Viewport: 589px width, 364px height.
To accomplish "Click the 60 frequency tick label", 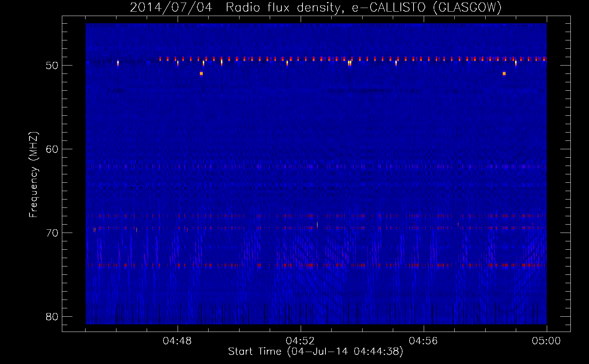I will (x=52, y=149).
